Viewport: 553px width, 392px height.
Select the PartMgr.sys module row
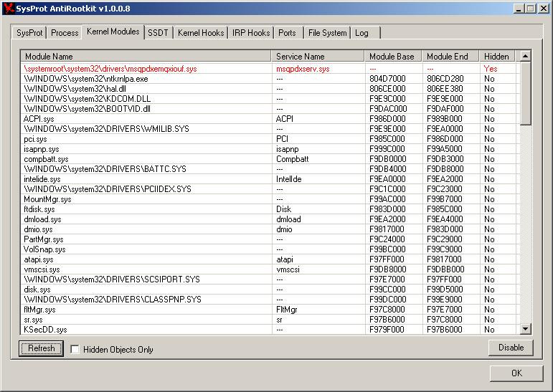[x=270, y=239]
